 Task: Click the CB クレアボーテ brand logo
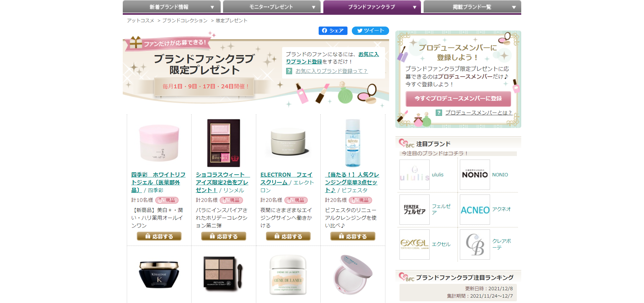475,245
